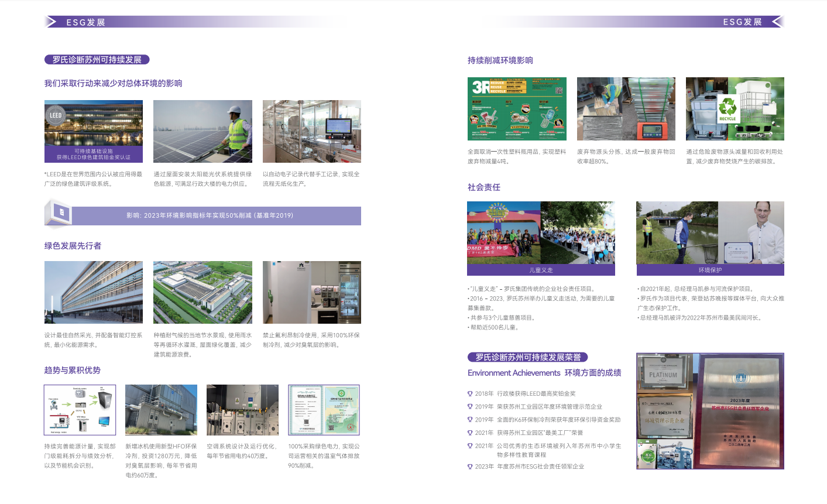
Task: Open the automated lab equipment photo
Action: (x=312, y=131)
